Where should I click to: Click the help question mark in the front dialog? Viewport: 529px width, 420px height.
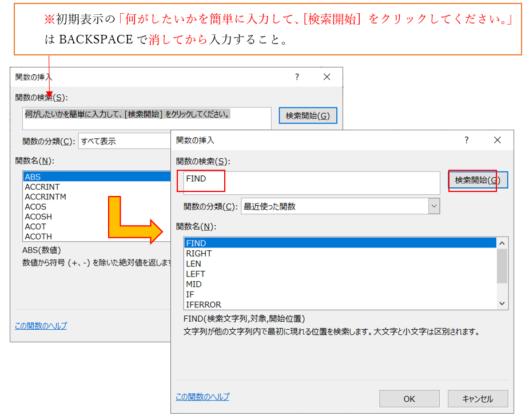click(x=467, y=140)
